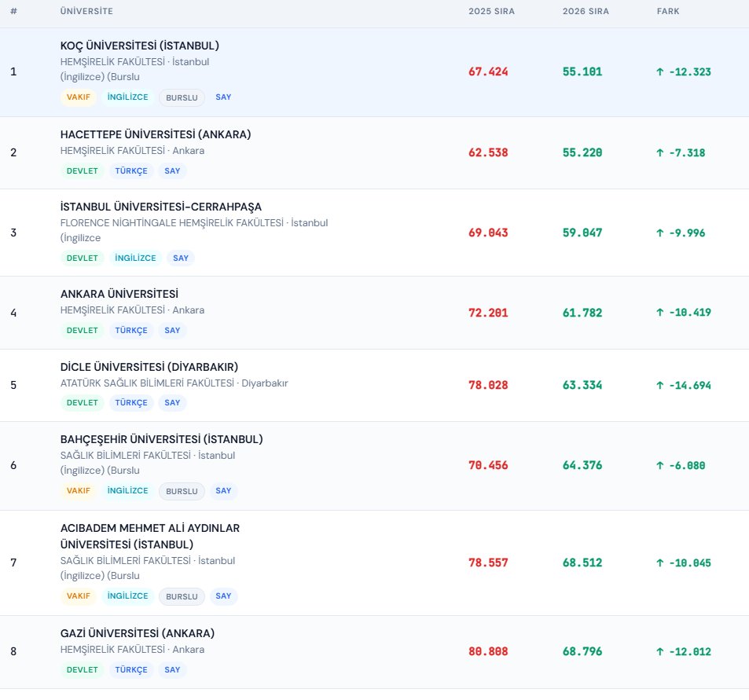749x700 pixels.
Task: Click the SAY tag in Koç row
Action: coord(223,97)
